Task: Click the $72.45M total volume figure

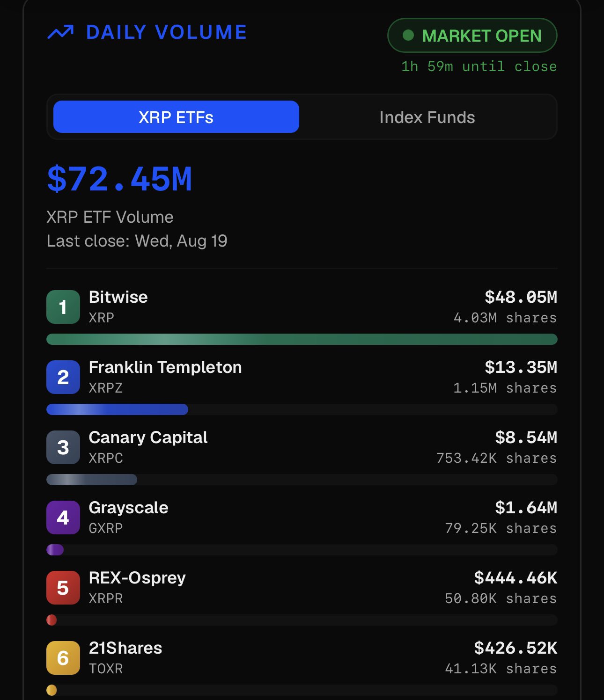Action: point(119,179)
